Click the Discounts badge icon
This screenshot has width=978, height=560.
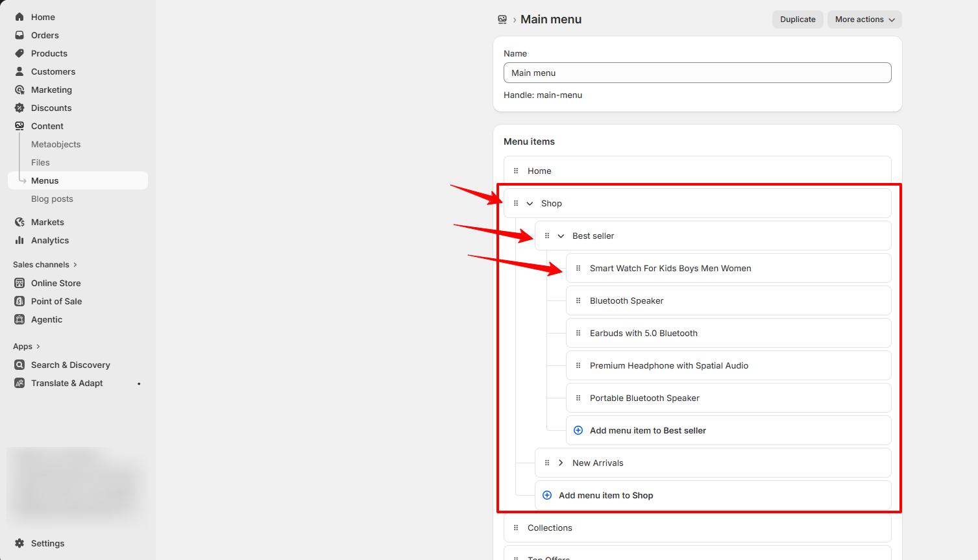[x=19, y=108]
